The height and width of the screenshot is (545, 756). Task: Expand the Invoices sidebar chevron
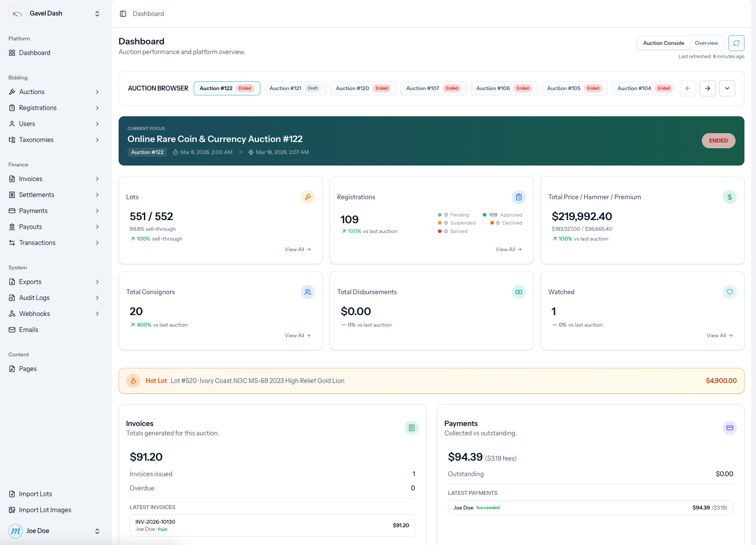click(x=97, y=179)
